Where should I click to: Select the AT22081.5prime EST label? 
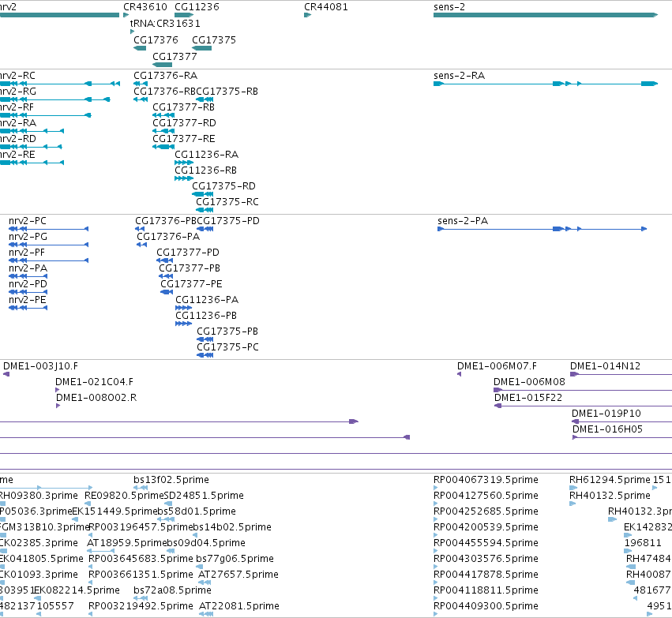coord(239,606)
